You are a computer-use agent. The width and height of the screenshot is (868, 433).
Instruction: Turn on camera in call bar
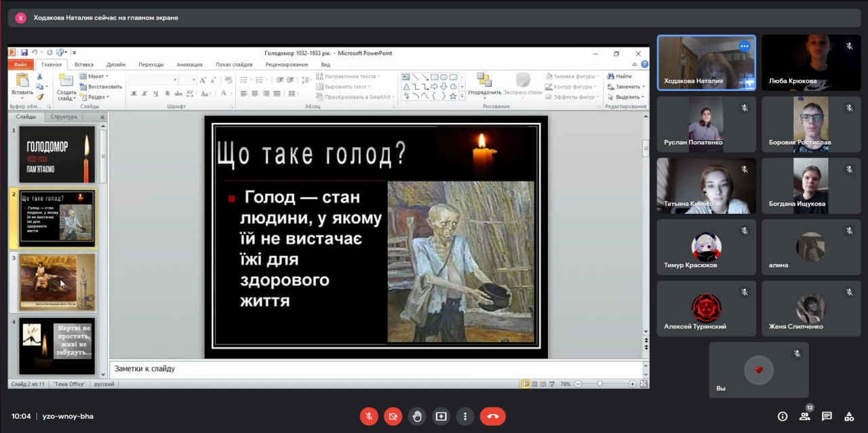pos(393,416)
